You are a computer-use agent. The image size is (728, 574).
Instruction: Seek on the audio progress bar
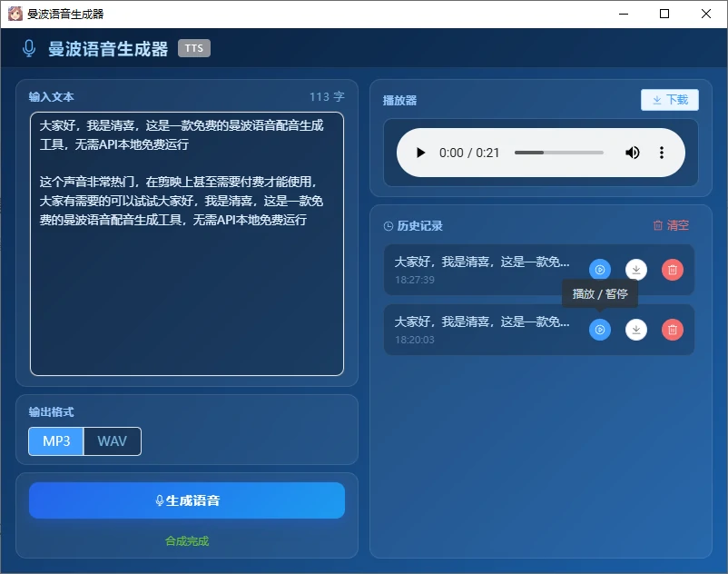click(x=558, y=153)
